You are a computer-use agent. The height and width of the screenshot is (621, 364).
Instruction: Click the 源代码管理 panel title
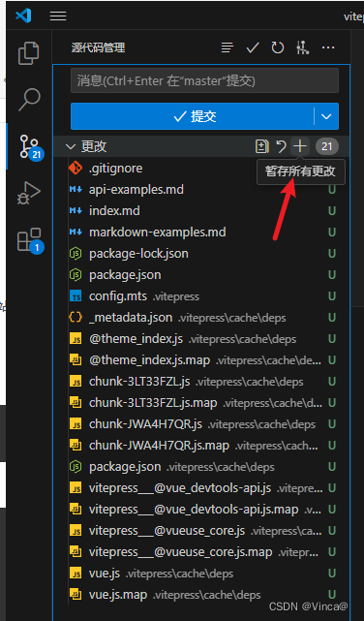[98, 47]
